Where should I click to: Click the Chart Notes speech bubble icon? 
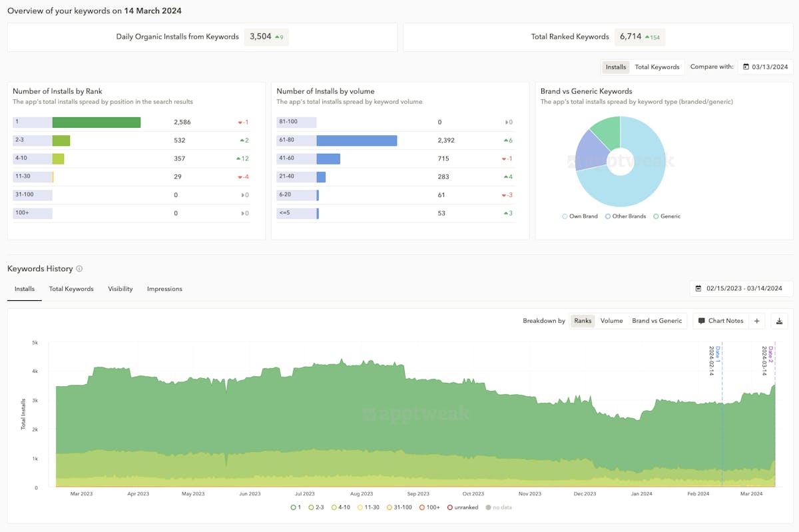tap(701, 321)
